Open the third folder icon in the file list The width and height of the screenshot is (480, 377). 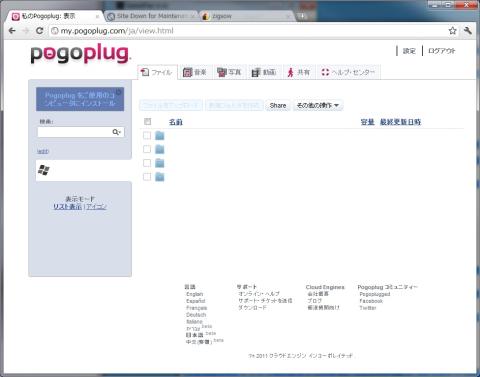tap(160, 163)
